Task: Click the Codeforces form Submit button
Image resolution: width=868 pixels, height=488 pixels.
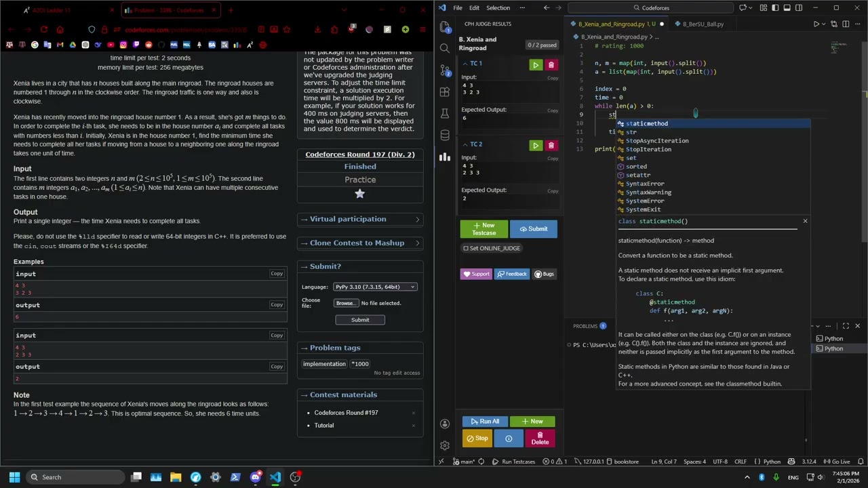Action: [360, 320]
